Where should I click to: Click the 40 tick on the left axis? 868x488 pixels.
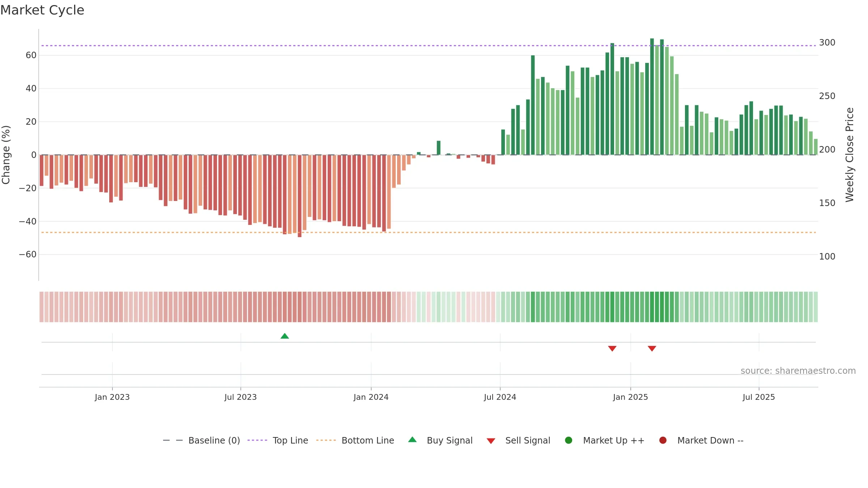pos(31,89)
